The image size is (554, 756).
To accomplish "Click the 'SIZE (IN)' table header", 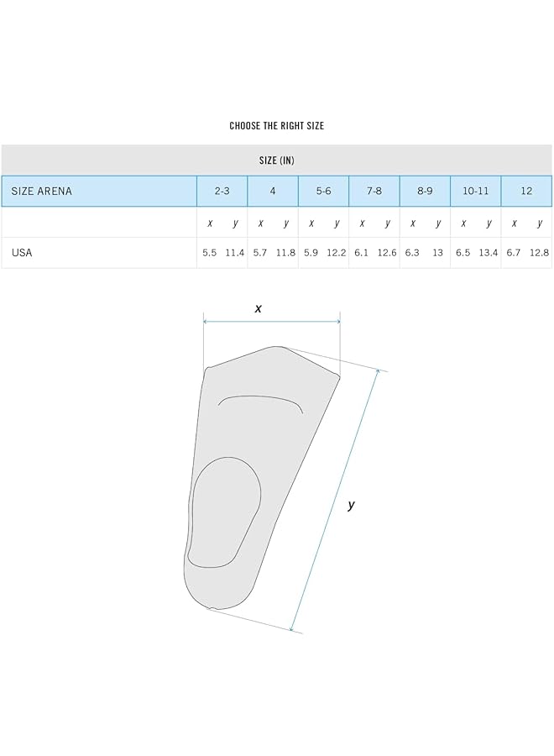I will [276, 160].
